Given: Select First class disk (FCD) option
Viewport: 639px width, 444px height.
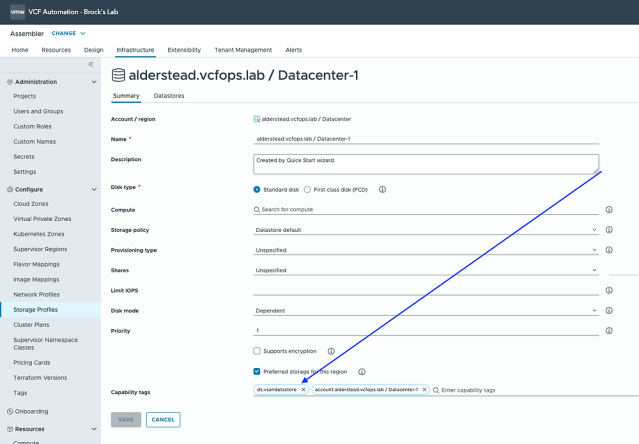Looking at the screenshot, I should pyautogui.click(x=307, y=189).
